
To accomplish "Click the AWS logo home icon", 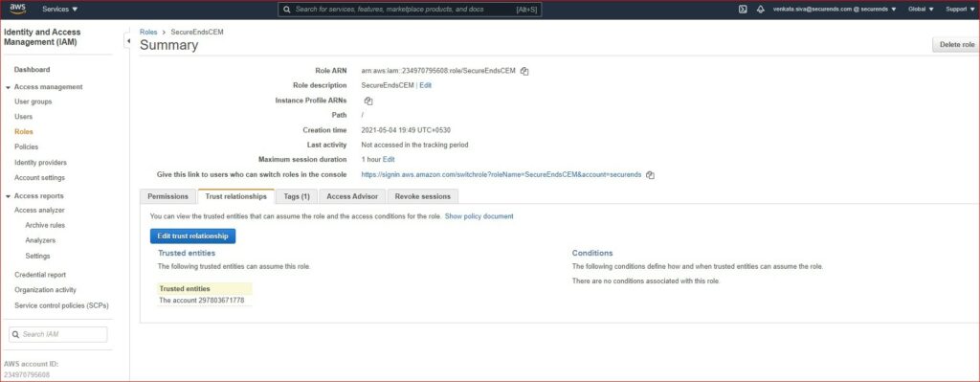I will pos(17,9).
